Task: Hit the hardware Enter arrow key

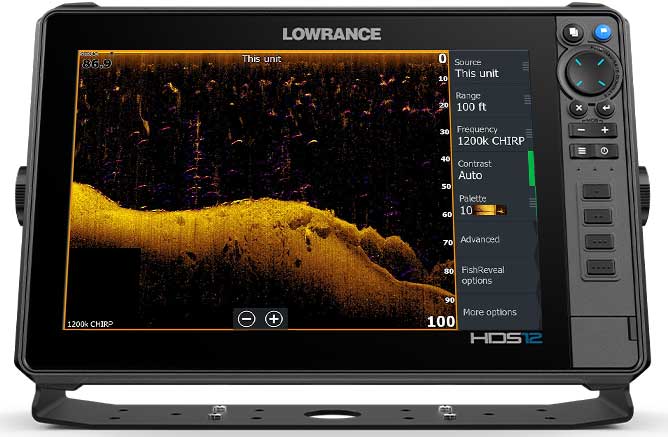Action: [605, 108]
